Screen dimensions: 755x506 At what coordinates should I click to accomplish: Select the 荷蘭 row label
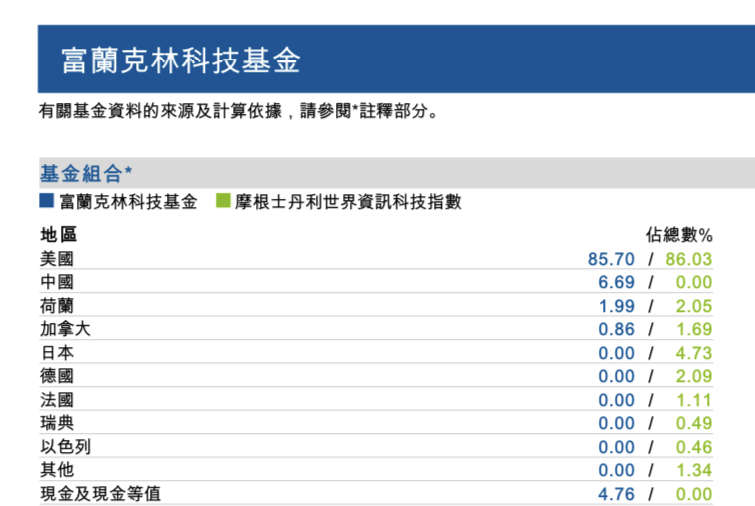tap(56, 306)
